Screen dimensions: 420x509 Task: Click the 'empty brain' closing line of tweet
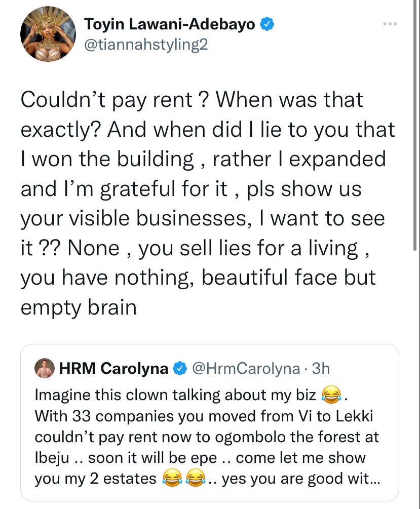(79, 307)
